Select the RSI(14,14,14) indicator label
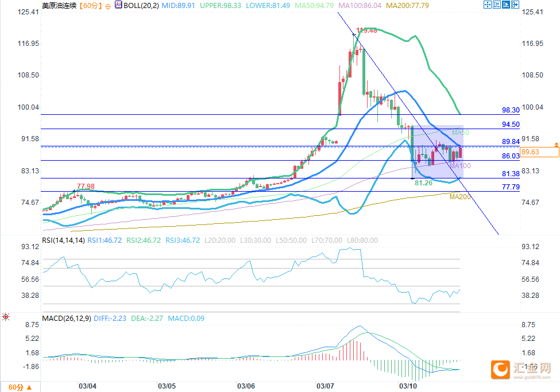 click(x=64, y=240)
